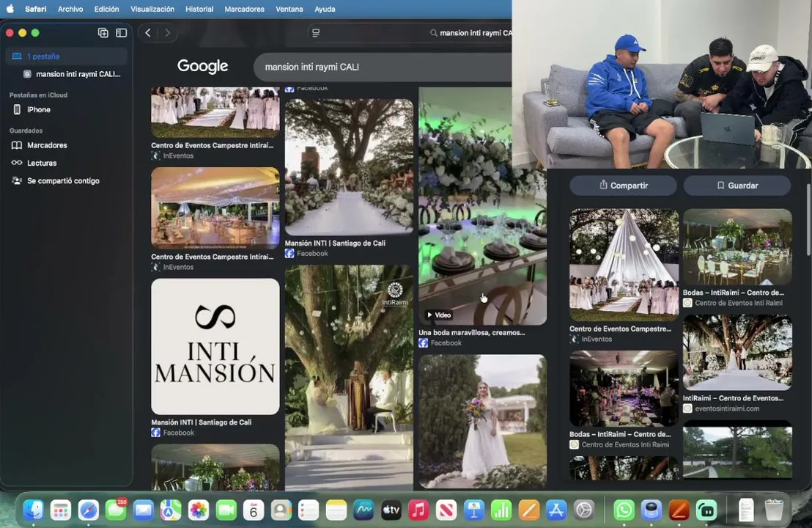Click 'Mansión INTI | Santiago de Cali' caption under logo
Screen dimensions: 812x528
coord(202,422)
